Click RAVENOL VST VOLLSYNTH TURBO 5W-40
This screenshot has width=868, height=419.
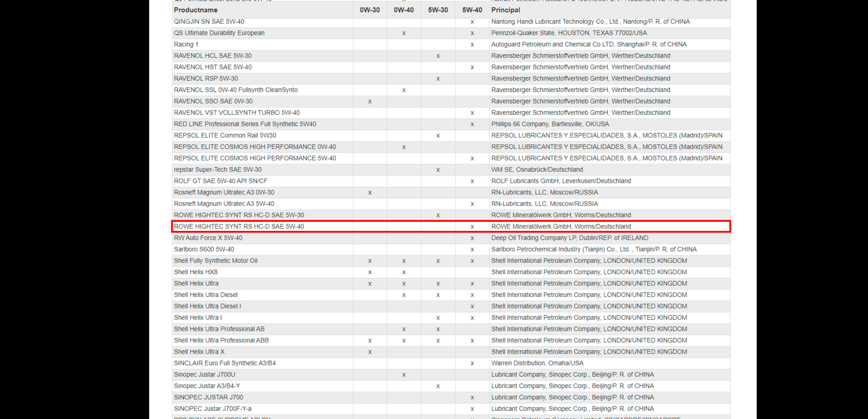click(x=237, y=113)
